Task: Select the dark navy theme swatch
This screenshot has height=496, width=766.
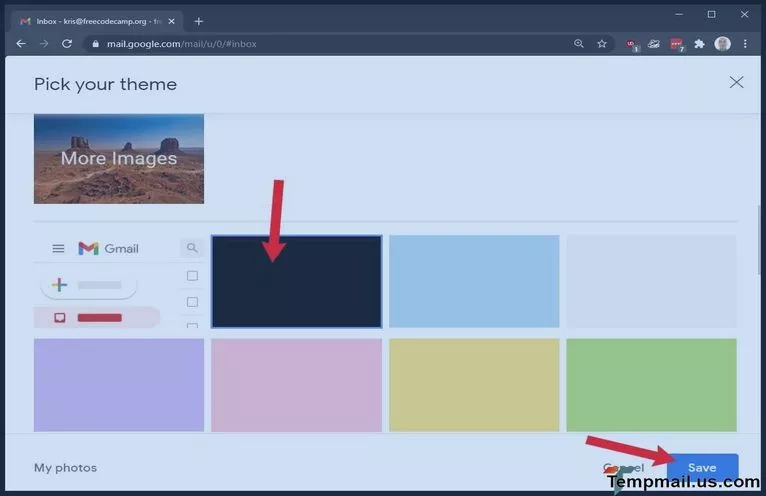Action: pyautogui.click(x=296, y=282)
